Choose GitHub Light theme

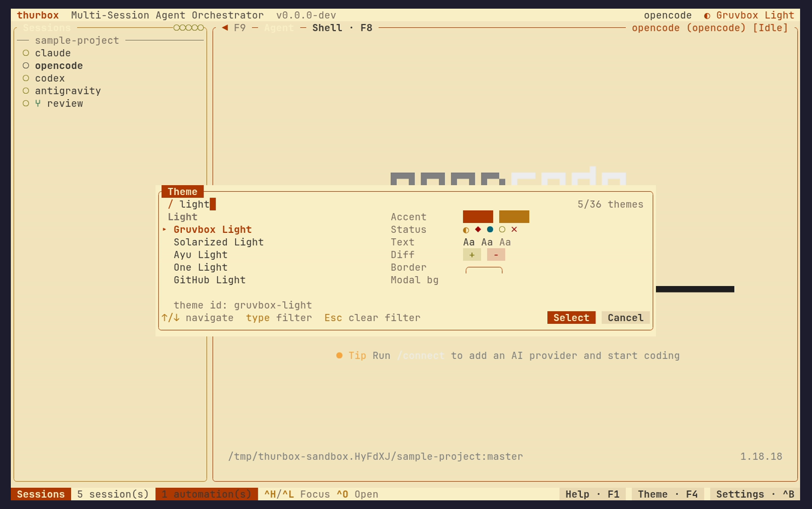pyautogui.click(x=209, y=280)
